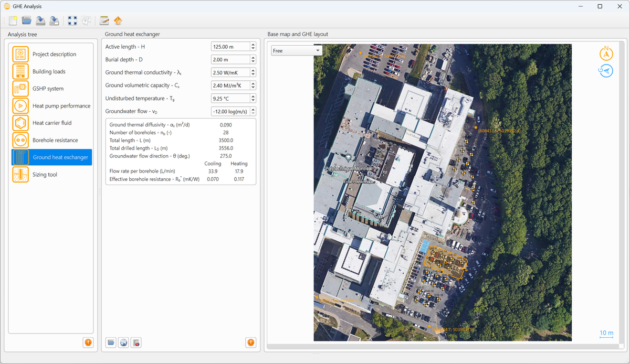
Task: Click the north arrow compass icon on map
Action: (x=606, y=53)
